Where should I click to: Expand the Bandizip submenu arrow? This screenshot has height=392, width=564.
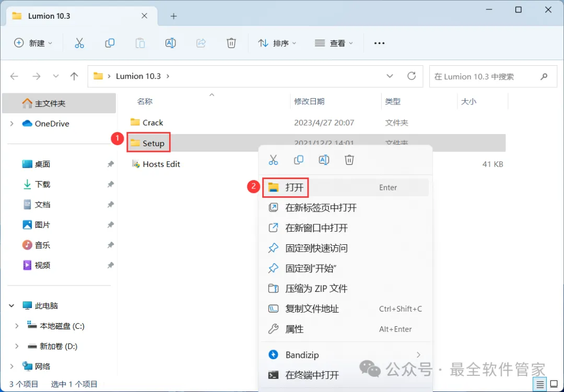(x=418, y=355)
